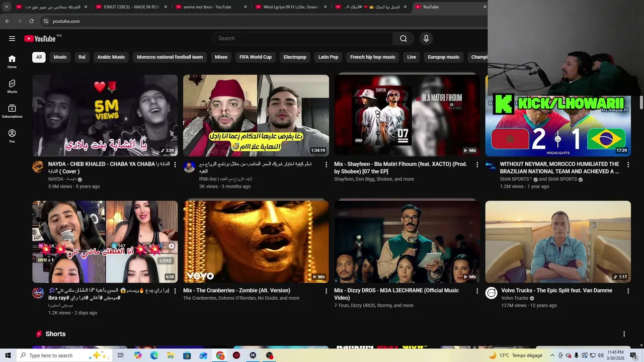Play the Cranberries Zombie vevo thumbnail

click(256, 242)
